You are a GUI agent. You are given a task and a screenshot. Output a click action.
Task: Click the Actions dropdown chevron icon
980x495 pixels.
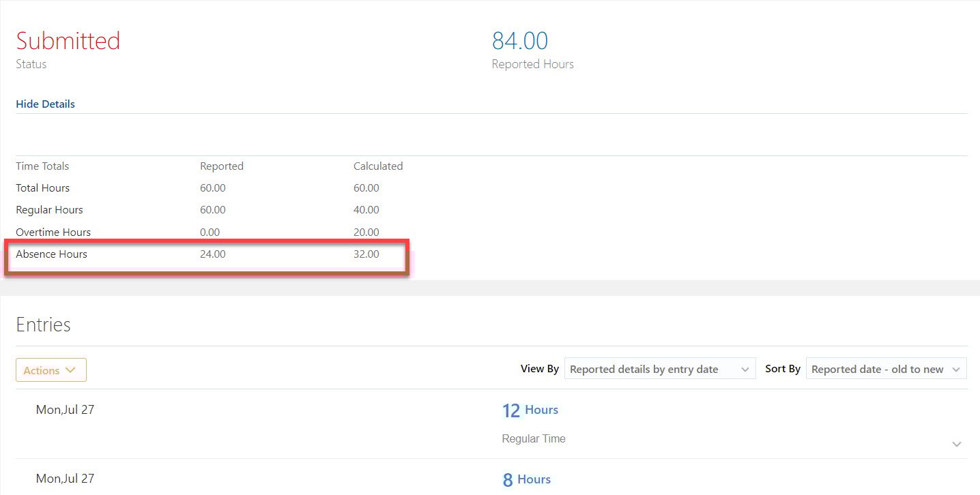pyautogui.click(x=70, y=370)
